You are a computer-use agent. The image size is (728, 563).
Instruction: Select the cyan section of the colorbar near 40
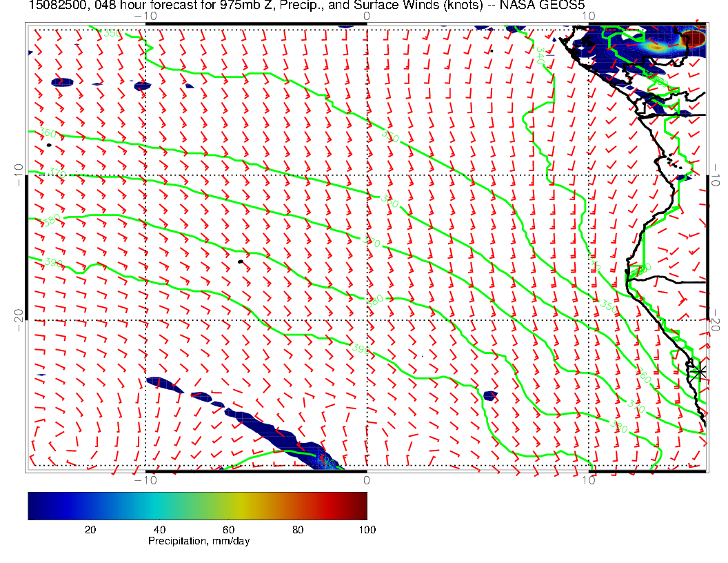pyautogui.click(x=160, y=506)
